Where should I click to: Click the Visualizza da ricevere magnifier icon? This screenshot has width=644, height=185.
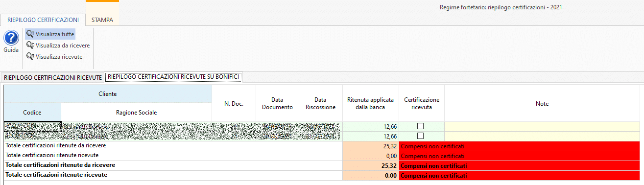pyautogui.click(x=30, y=45)
